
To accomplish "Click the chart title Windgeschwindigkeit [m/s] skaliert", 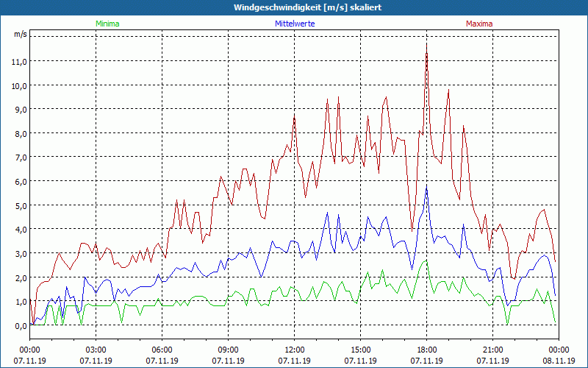I will 307,7.
